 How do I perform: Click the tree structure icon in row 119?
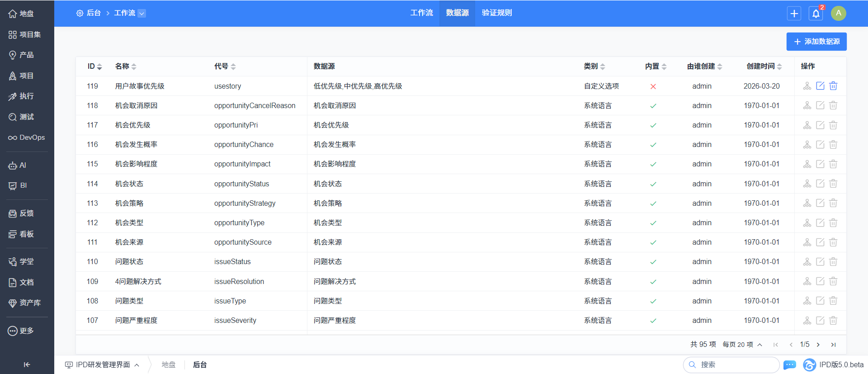pyautogui.click(x=807, y=86)
